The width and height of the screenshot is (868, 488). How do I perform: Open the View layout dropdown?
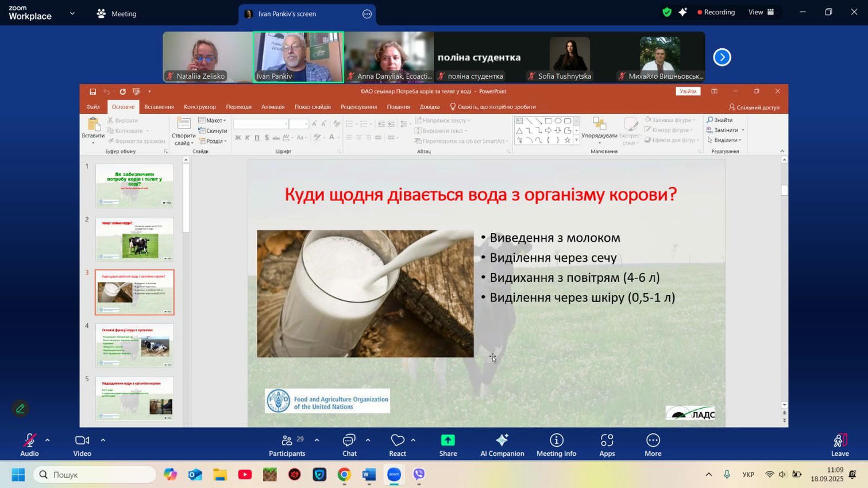pos(762,12)
